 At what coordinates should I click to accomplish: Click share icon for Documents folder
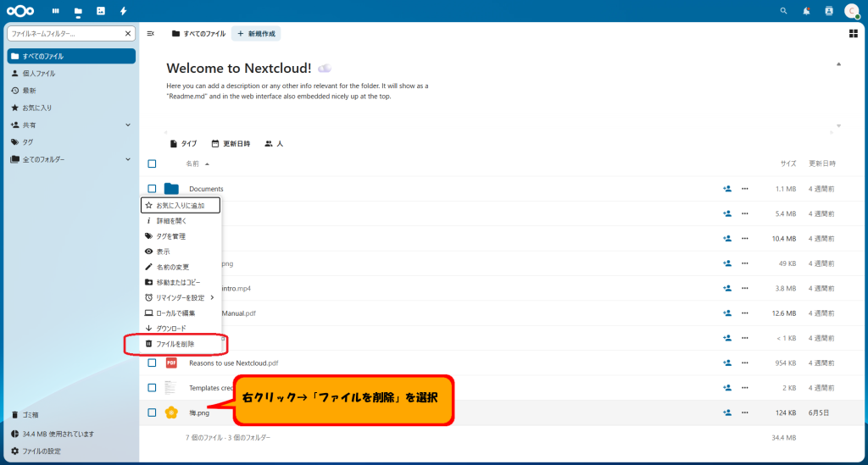click(x=726, y=189)
